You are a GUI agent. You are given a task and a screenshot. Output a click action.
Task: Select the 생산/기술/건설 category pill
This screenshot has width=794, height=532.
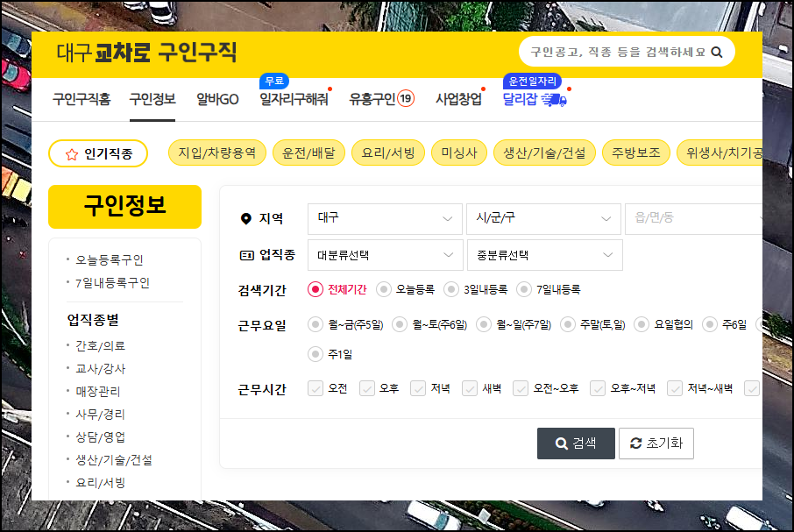(544, 153)
